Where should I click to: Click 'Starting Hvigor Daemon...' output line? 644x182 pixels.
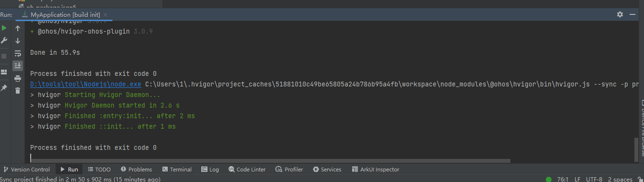[95, 95]
